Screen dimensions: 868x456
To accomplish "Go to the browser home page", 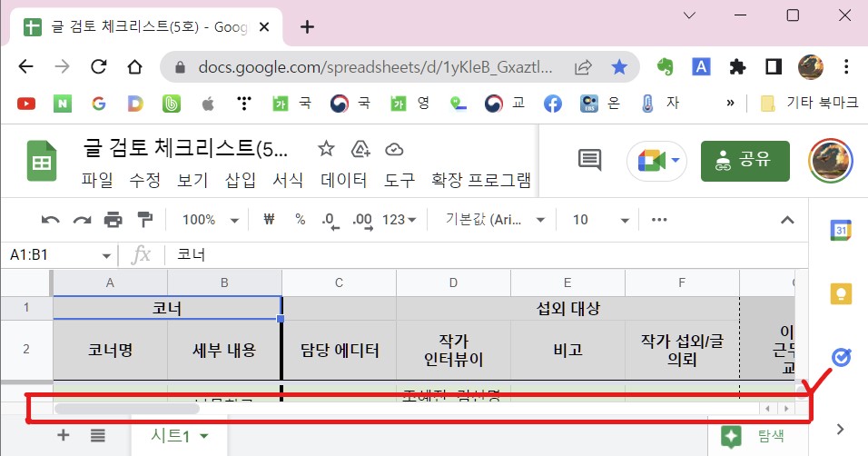I will 134,67.
